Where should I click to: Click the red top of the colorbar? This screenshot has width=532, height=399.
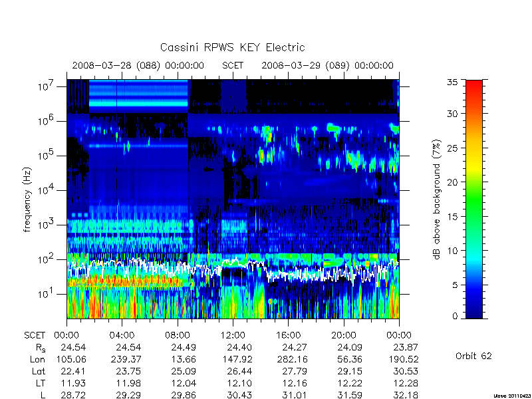pos(474,85)
